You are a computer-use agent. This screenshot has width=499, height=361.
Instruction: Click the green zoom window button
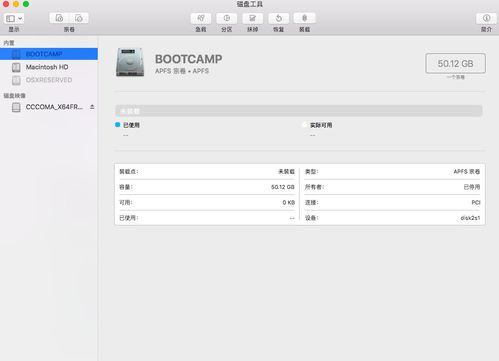[x=26, y=4]
